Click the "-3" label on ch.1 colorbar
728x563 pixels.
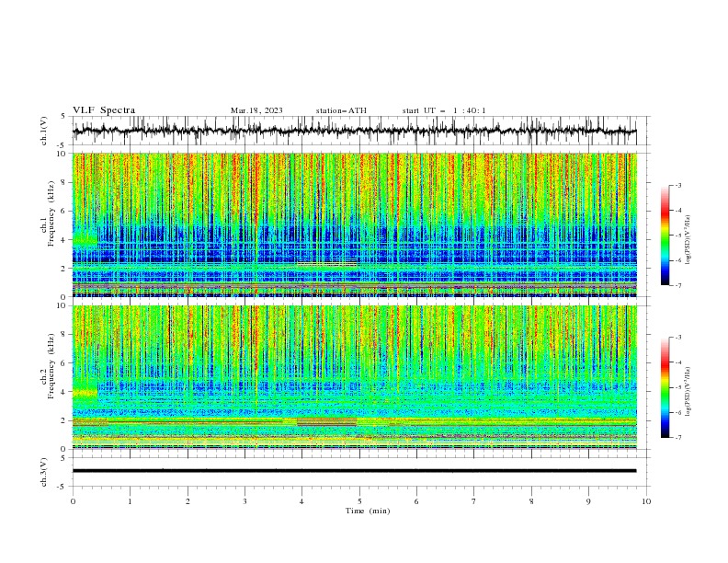[x=677, y=185]
